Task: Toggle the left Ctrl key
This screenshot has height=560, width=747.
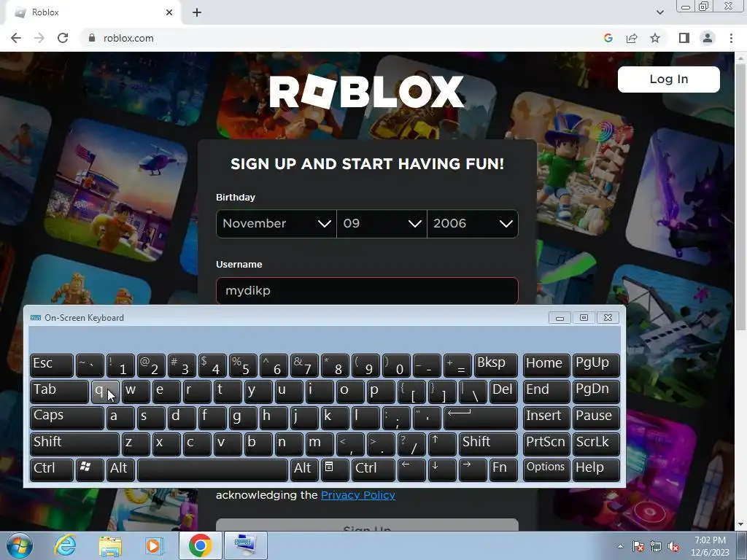Action: tap(52, 470)
